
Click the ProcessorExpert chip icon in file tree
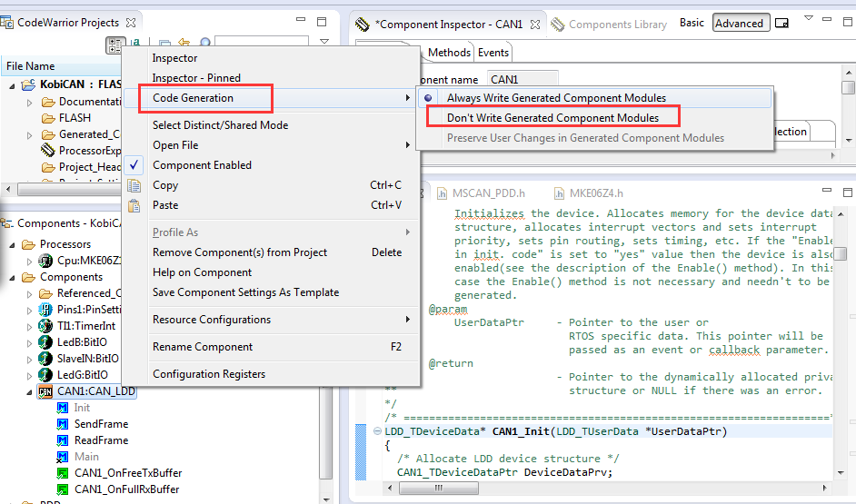pos(48,150)
